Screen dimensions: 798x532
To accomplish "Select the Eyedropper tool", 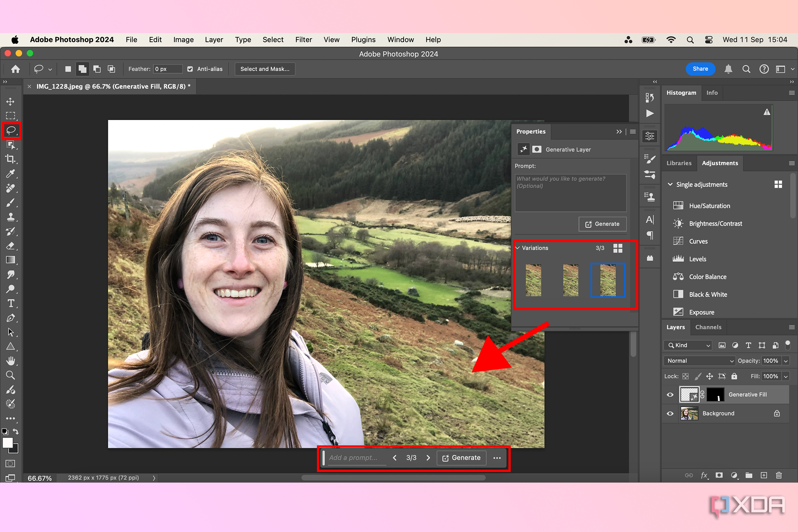I will point(11,174).
